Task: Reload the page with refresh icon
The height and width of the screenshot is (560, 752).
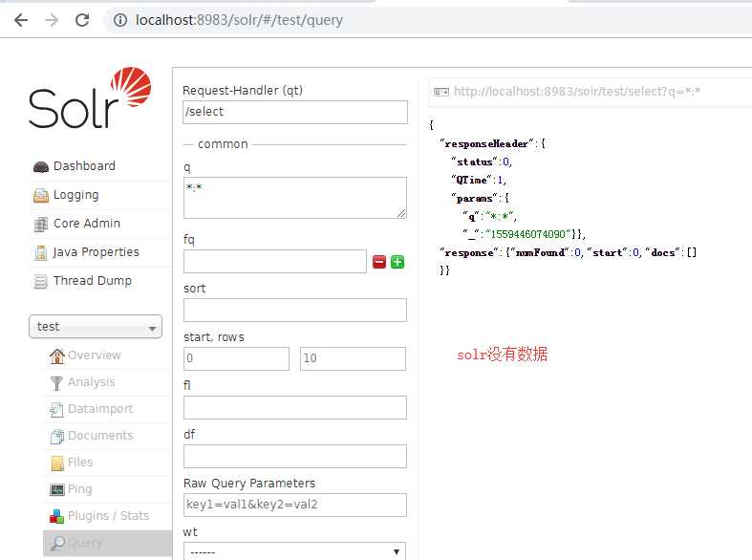Action: (x=82, y=20)
